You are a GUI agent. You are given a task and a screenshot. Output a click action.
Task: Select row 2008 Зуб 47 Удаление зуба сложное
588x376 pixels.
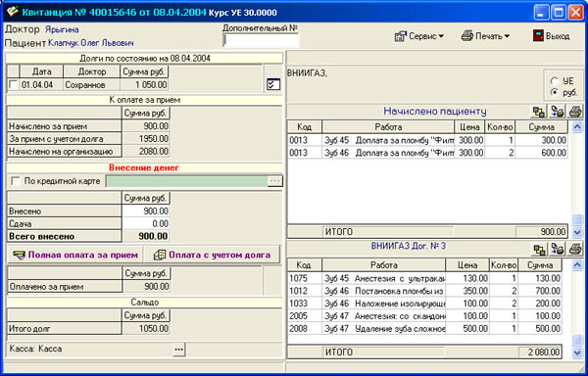tap(424, 329)
